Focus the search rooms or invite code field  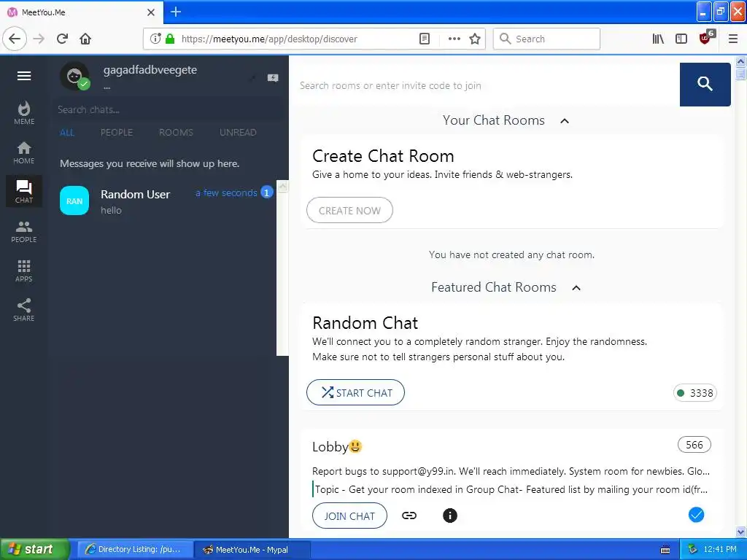click(x=487, y=85)
